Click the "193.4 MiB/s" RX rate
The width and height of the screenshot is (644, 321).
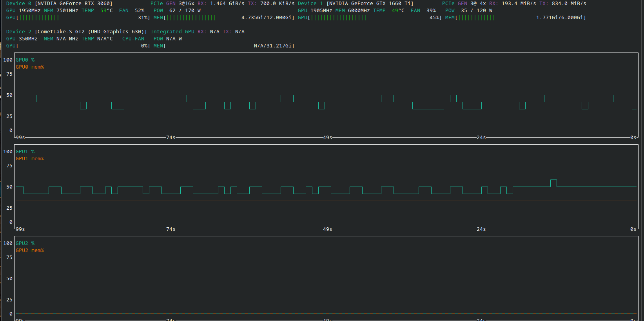point(519,4)
